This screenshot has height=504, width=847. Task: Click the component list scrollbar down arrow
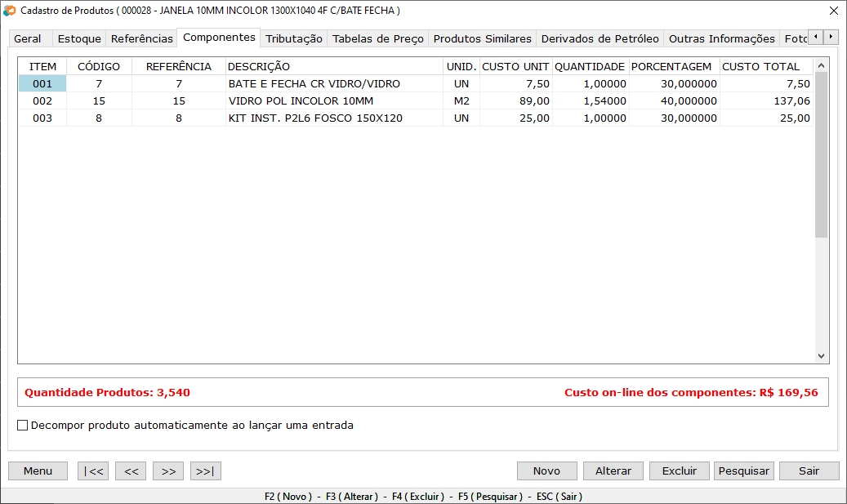click(822, 356)
